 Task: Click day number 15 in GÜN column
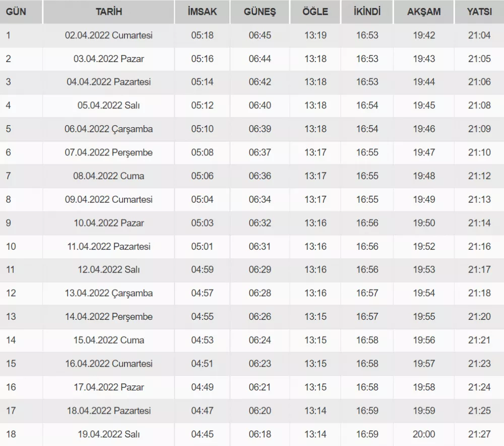point(11,364)
